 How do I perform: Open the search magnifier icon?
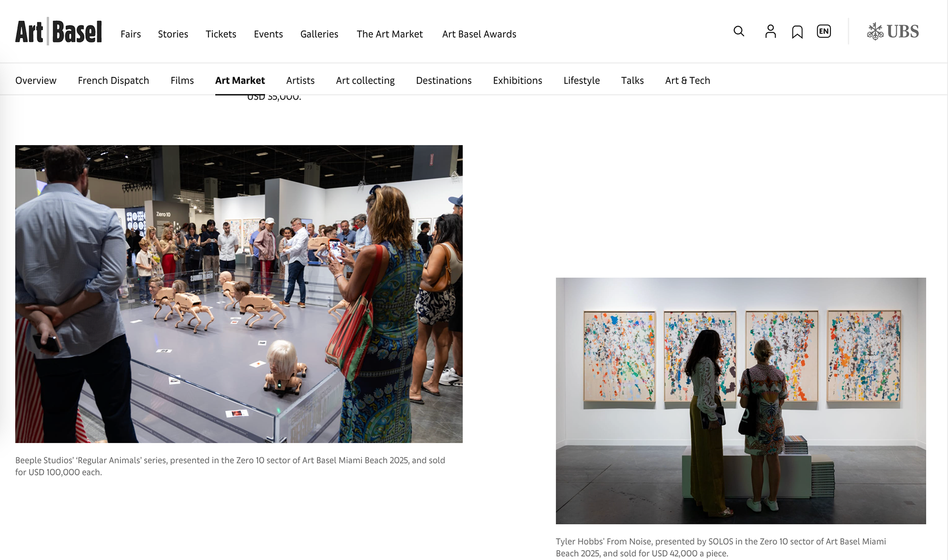coord(739,32)
